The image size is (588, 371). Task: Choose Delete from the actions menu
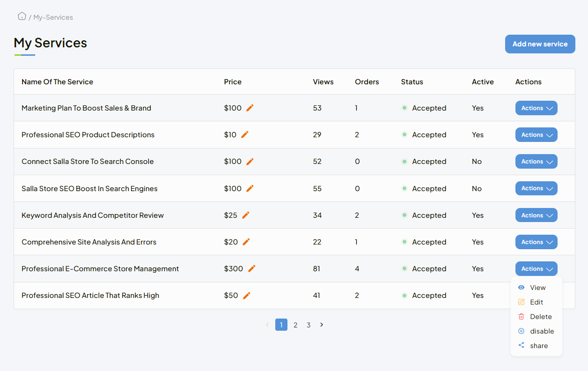(540, 317)
